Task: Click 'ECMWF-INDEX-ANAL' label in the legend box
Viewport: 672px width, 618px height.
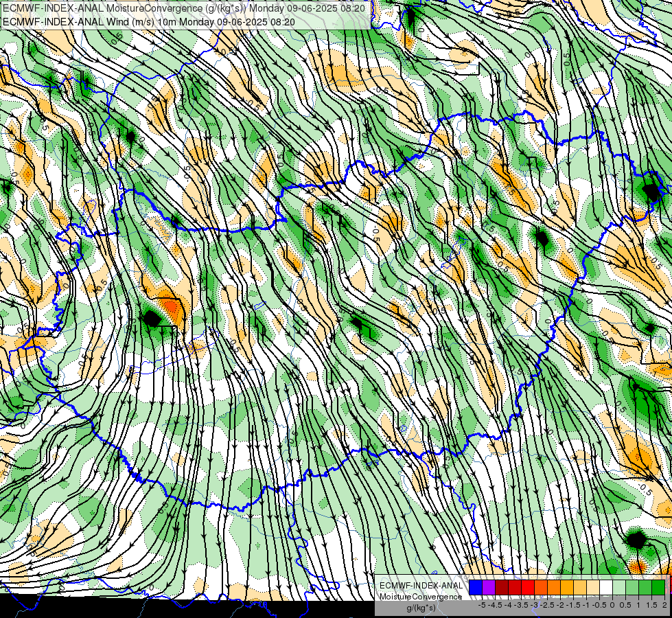Action: pyautogui.click(x=421, y=586)
